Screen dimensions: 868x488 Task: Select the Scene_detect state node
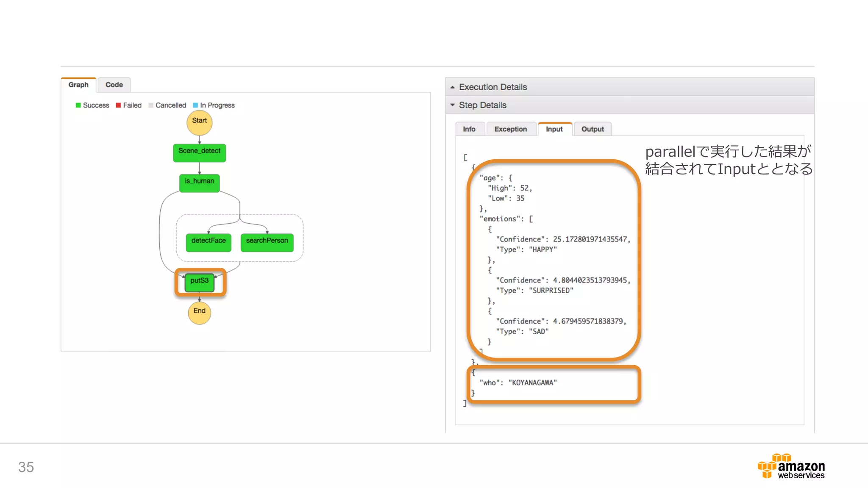pyautogui.click(x=199, y=152)
